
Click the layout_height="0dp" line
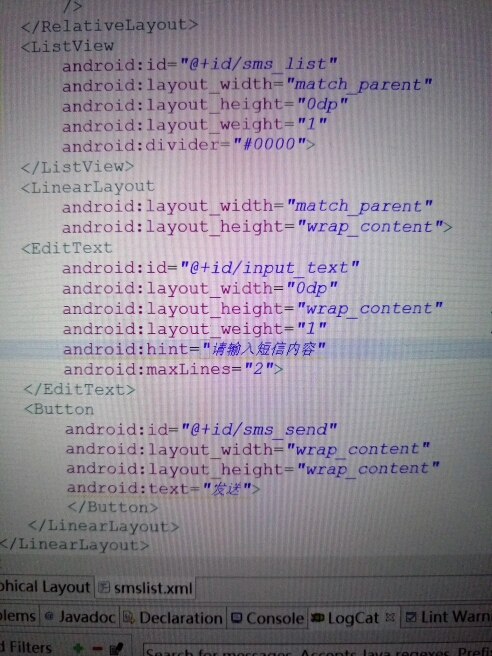tap(205, 105)
